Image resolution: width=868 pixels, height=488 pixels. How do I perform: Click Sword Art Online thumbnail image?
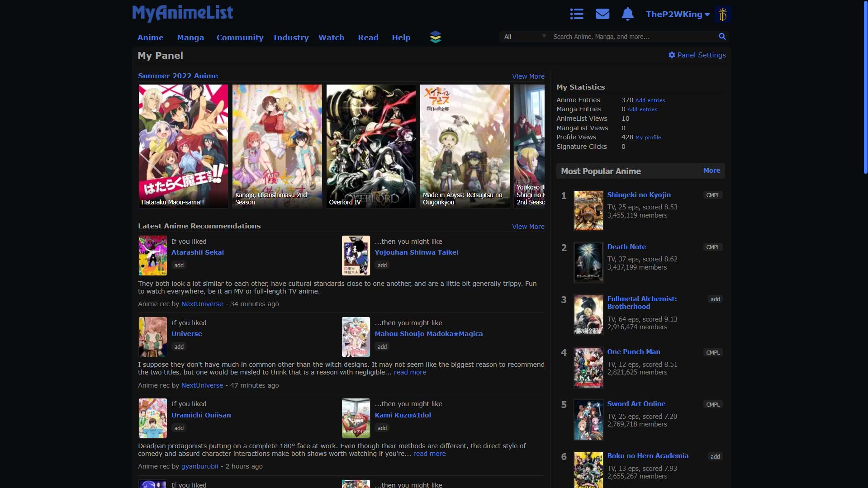(x=588, y=420)
